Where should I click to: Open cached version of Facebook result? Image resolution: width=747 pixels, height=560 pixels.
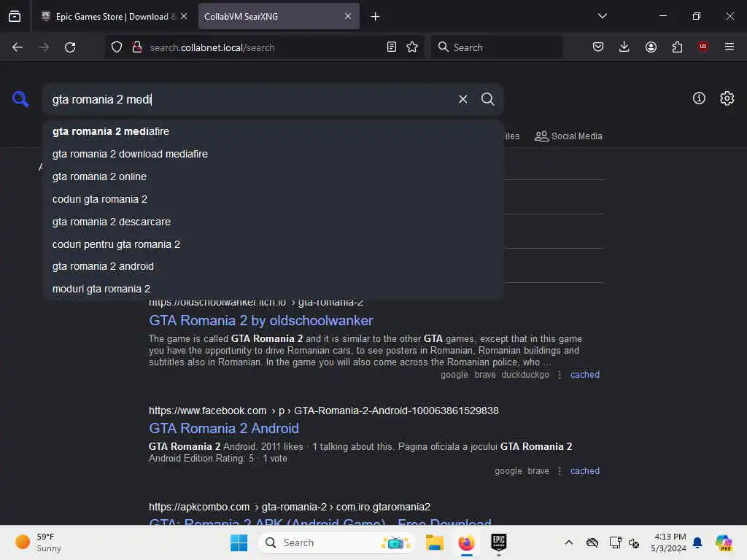[x=584, y=471]
